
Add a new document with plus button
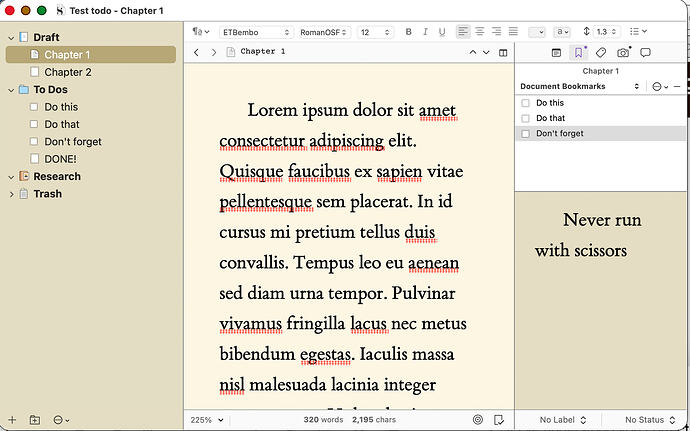point(12,420)
